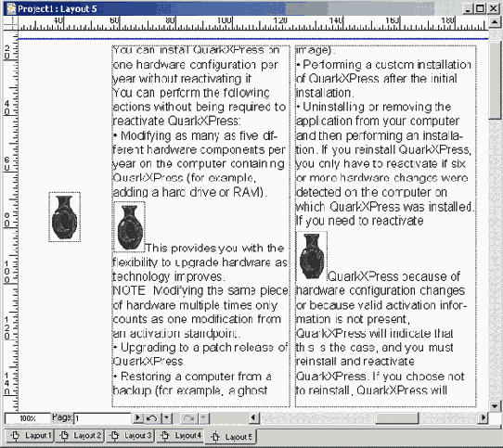Click the horizontal scrollbar left arrow

[x=254, y=417]
